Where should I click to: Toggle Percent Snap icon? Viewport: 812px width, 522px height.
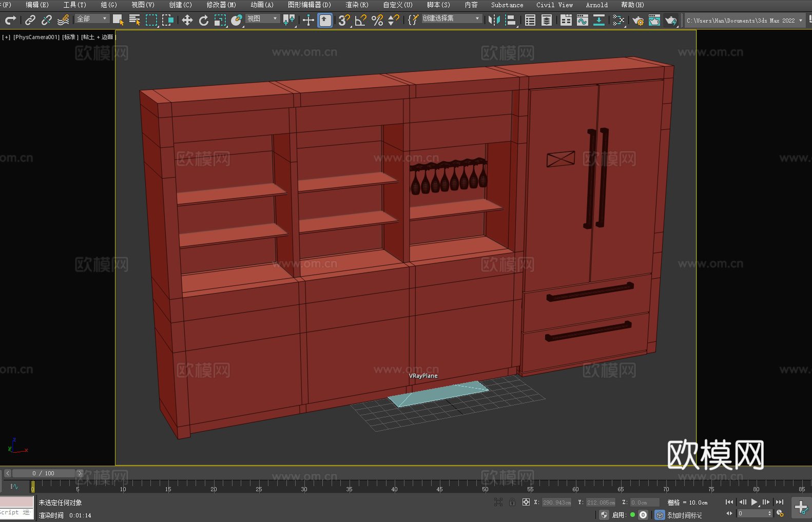tap(377, 21)
